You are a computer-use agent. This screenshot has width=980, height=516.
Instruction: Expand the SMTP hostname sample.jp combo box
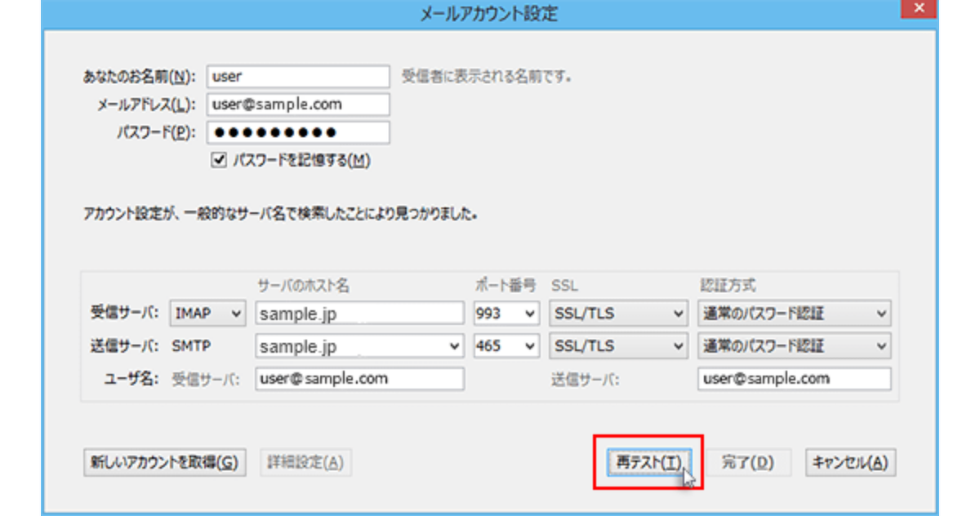coord(455,346)
